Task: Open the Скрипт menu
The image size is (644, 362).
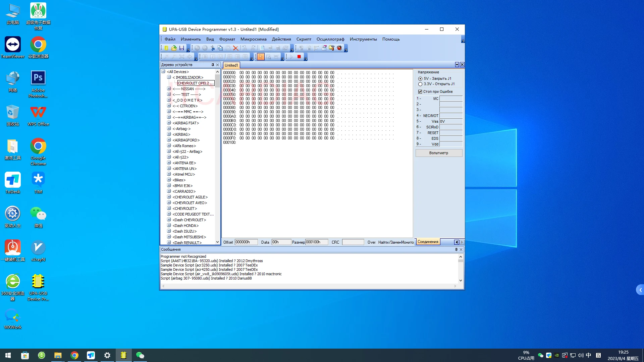Action: [304, 39]
